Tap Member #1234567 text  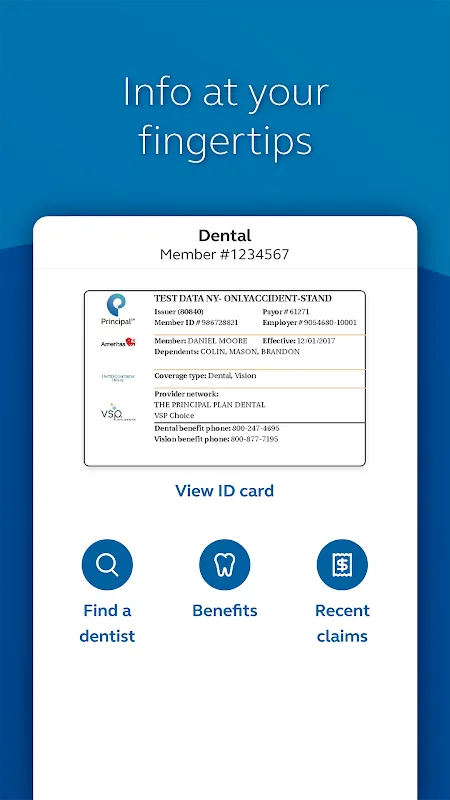click(224, 254)
